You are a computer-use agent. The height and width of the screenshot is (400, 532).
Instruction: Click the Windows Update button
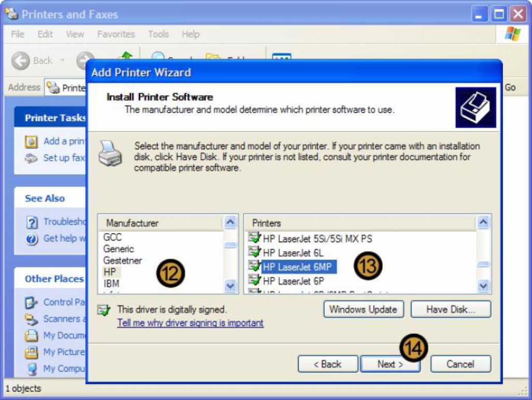click(363, 309)
